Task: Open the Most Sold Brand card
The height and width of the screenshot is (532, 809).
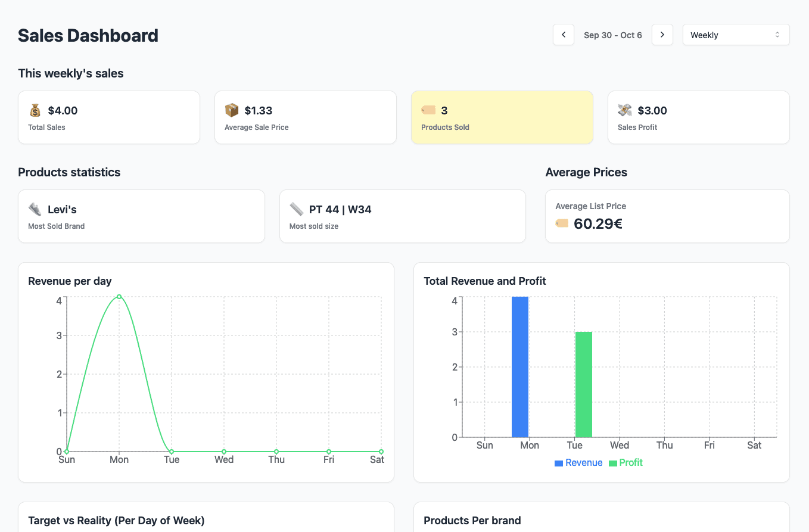Action: 141,216
